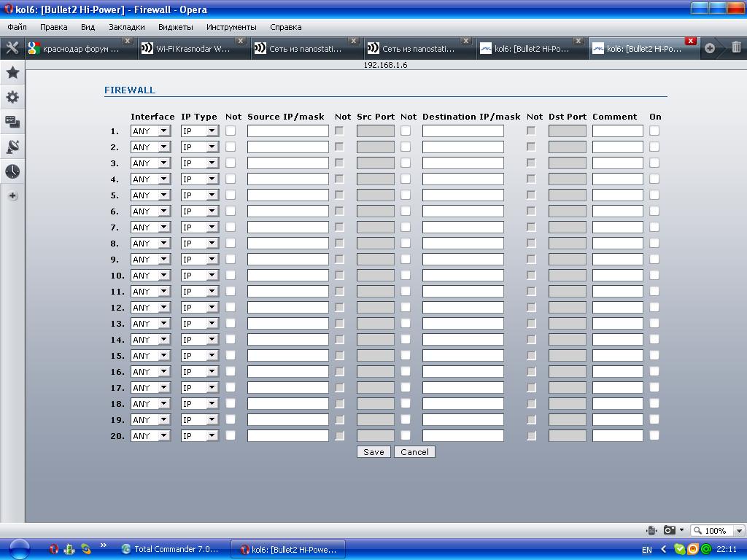The width and height of the screenshot is (747, 560).
Task: Open a new tab with plus button
Action: [x=709, y=48]
